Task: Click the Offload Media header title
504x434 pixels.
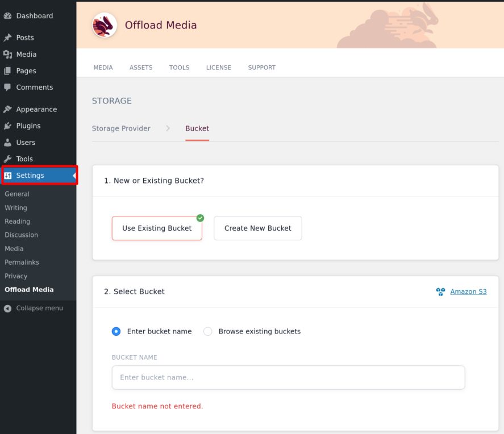Action: [x=161, y=25]
